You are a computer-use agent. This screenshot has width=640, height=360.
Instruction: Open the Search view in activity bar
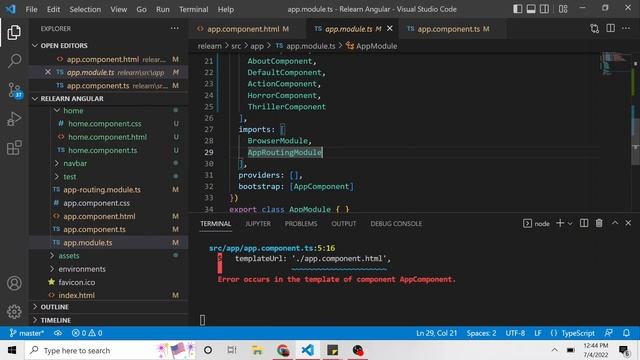[x=14, y=61]
